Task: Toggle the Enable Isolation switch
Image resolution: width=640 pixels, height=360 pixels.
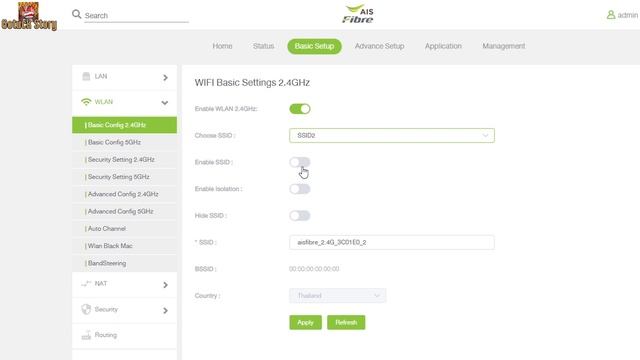Action: click(300, 189)
